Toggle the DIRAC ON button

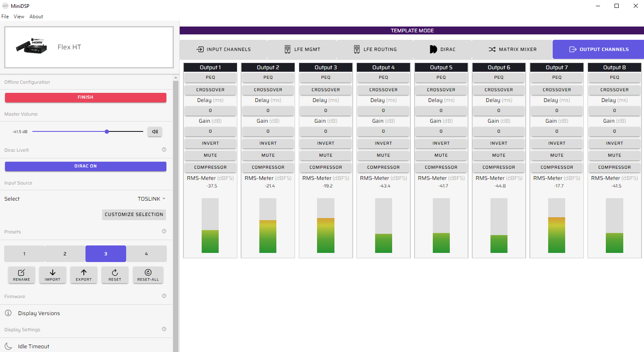pyautogui.click(x=85, y=166)
